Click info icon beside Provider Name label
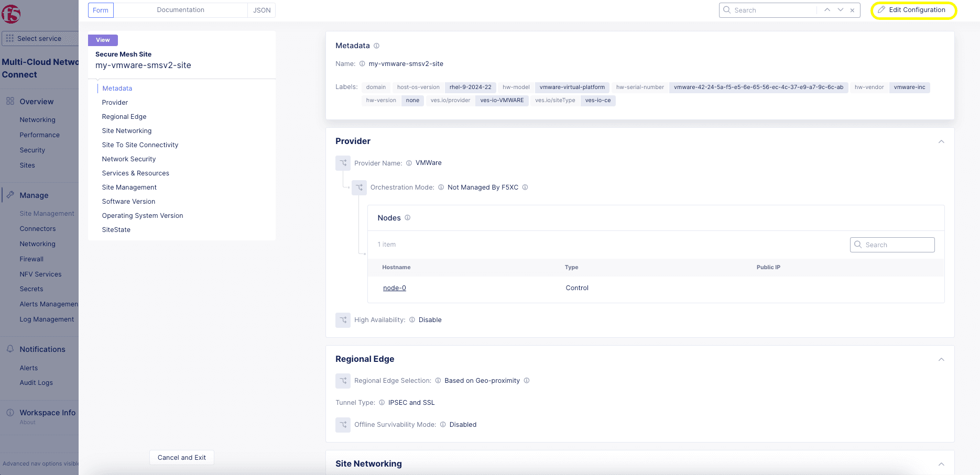The width and height of the screenshot is (980, 475). [x=409, y=163]
